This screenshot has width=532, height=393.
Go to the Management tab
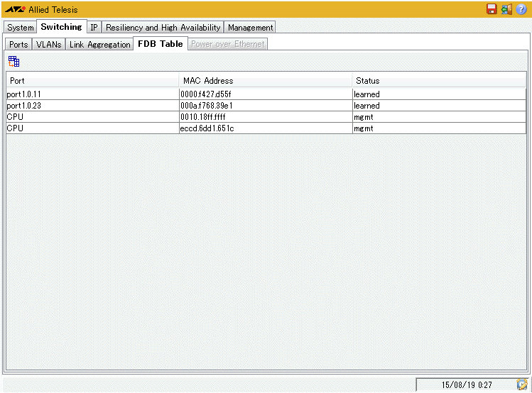tap(250, 28)
